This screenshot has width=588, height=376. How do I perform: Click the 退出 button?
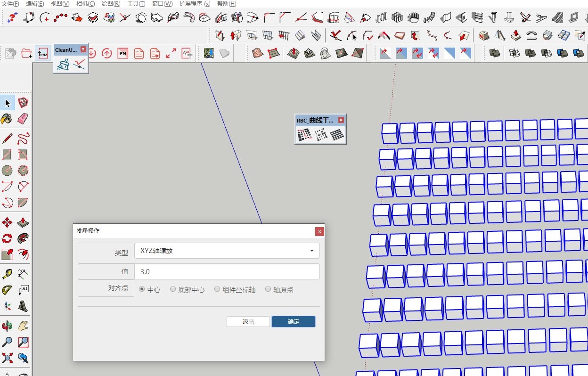click(x=248, y=321)
